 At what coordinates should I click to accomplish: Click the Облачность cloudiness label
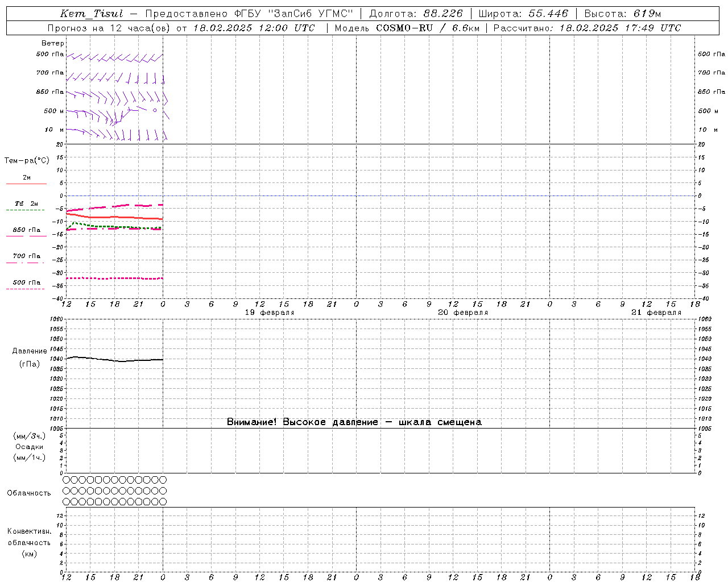tap(29, 493)
